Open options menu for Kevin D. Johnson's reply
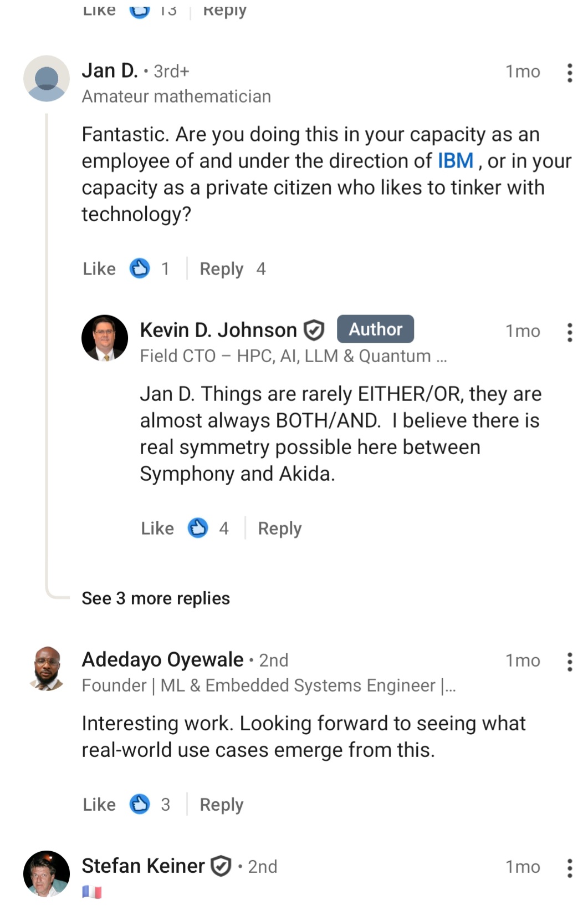Screen dimensions: 588x915 pyautogui.click(x=569, y=332)
